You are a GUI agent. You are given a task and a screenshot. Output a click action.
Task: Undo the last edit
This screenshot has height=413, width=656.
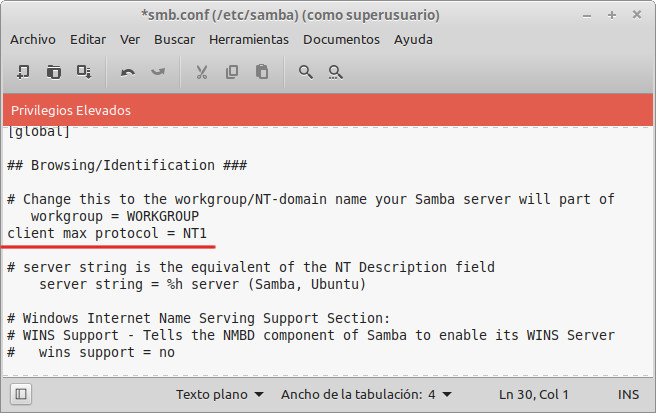coord(128,72)
